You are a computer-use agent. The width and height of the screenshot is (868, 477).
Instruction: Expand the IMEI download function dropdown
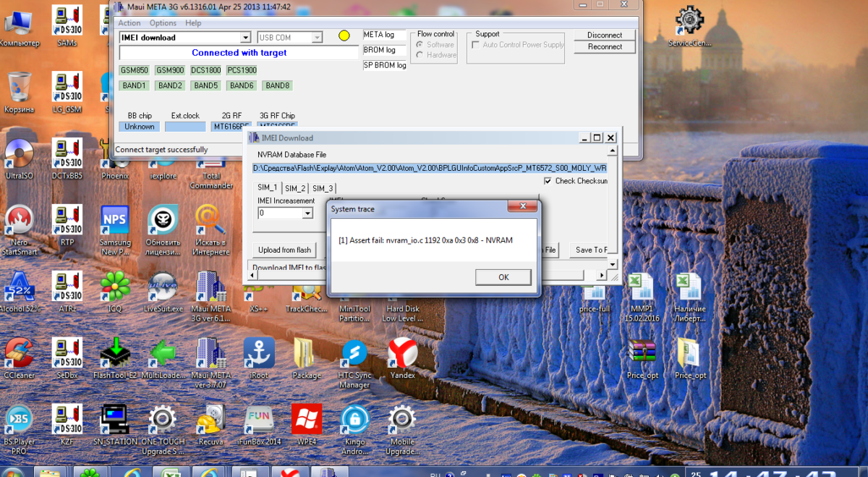(244, 38)
